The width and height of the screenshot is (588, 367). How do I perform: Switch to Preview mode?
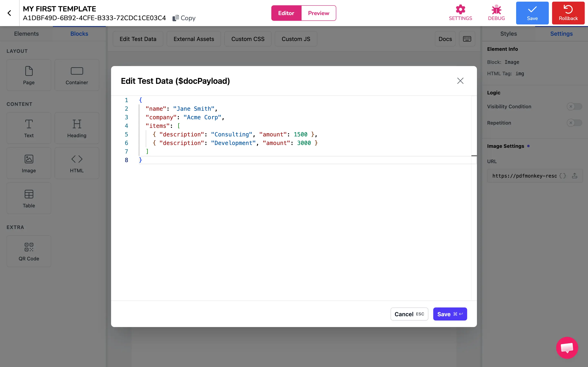point(318,13)
